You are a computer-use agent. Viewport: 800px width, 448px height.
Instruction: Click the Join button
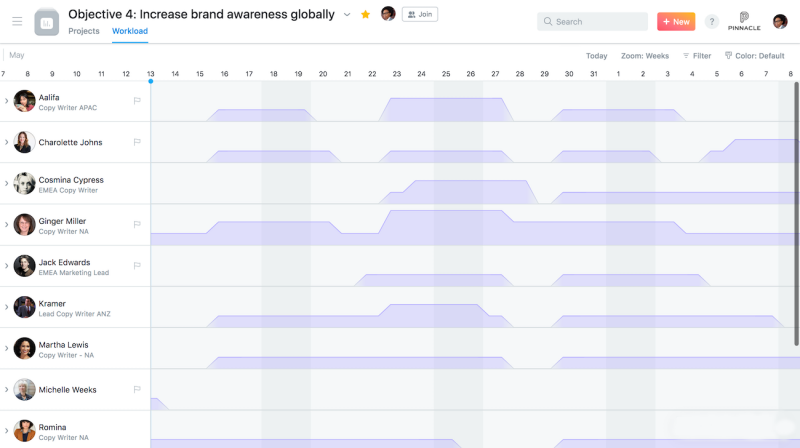pos(420,14)
